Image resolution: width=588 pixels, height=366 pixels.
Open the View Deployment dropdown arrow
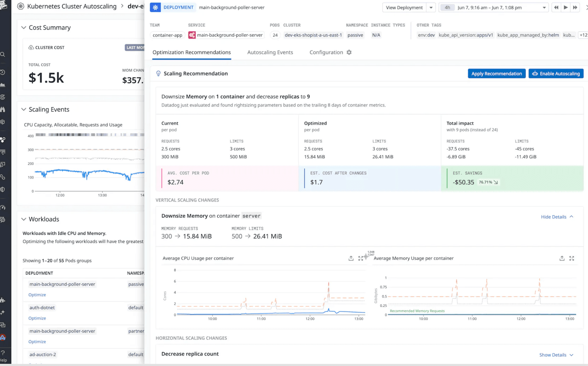(x=431, y=7)
